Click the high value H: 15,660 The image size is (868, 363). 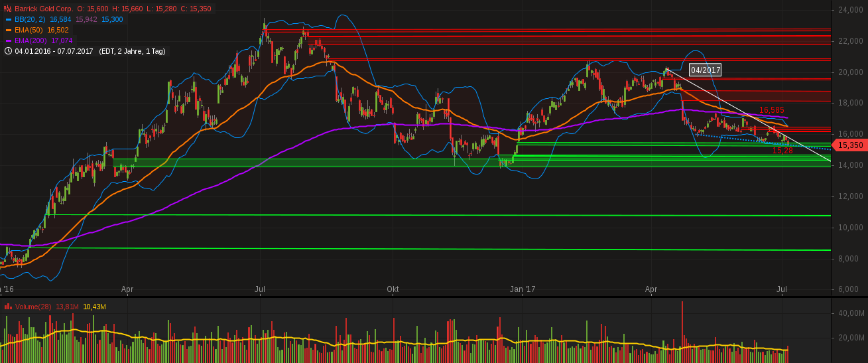tap(127, 9)
